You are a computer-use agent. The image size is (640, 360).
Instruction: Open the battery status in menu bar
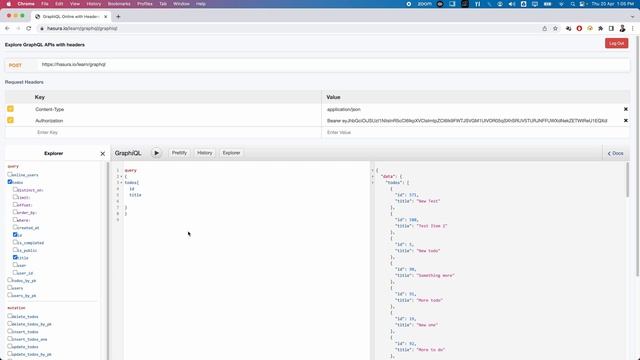click(547, 4)
